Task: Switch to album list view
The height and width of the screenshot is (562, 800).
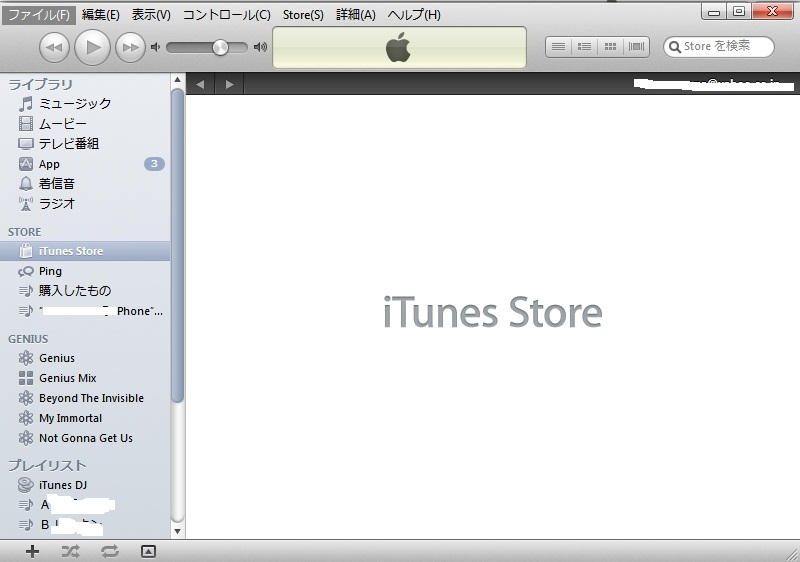Action: click(x=585, y=47)
